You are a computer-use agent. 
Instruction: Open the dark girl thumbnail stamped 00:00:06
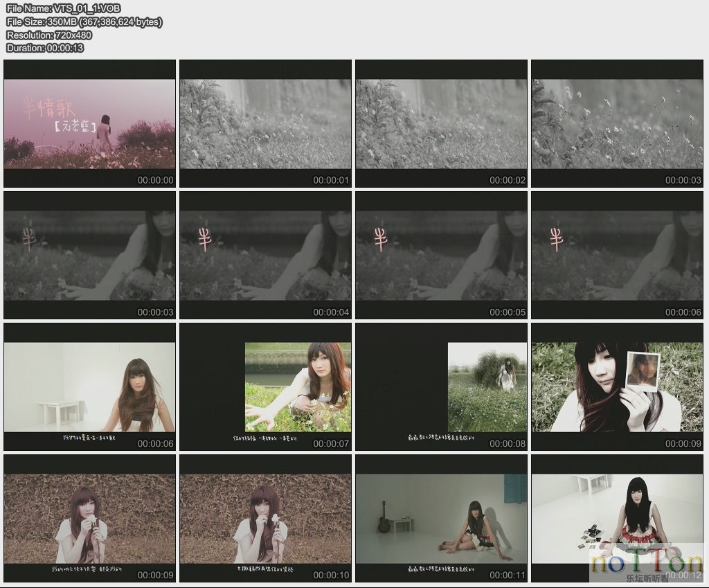(x=617, y=255)
